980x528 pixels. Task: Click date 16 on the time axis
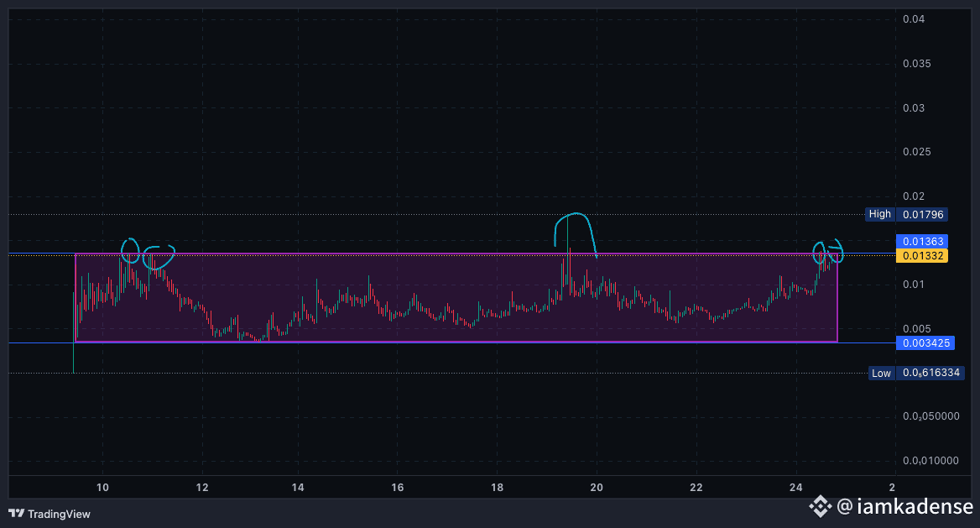pos(398,488)
